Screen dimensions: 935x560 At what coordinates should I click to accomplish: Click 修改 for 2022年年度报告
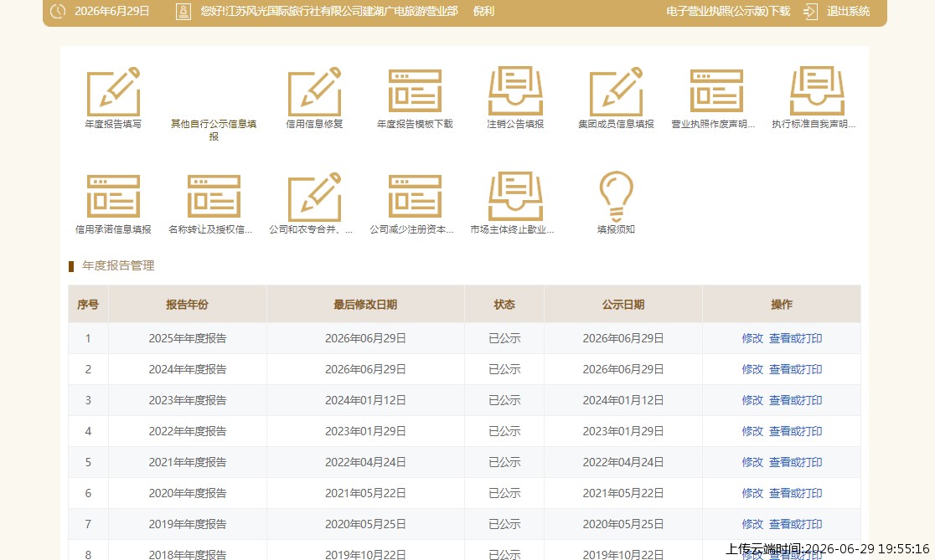tap(752, 431)
